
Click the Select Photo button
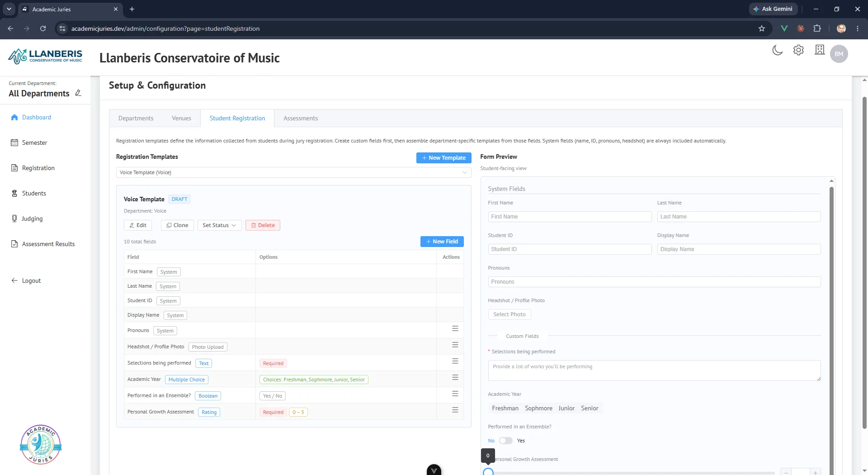coord(509,314)
